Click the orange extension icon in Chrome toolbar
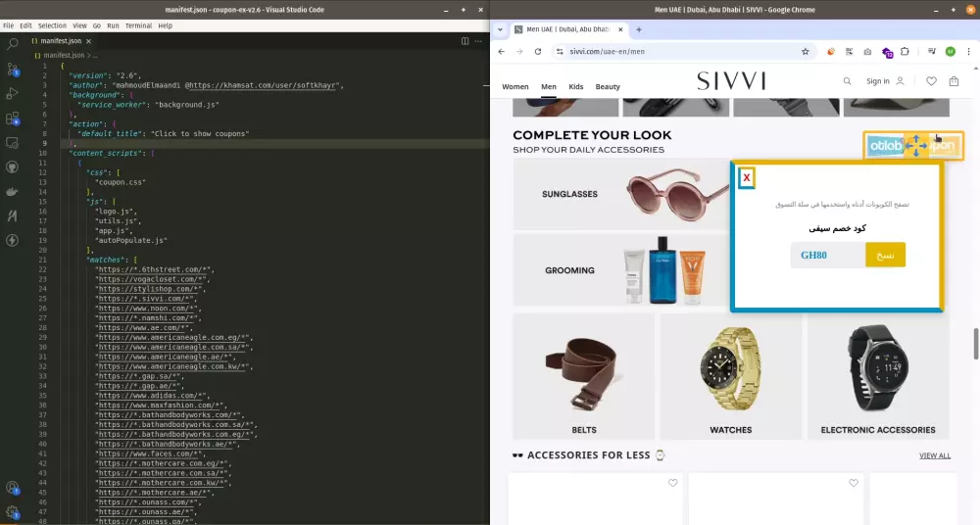This screenshot has height=525, width=980. (831, 52)
